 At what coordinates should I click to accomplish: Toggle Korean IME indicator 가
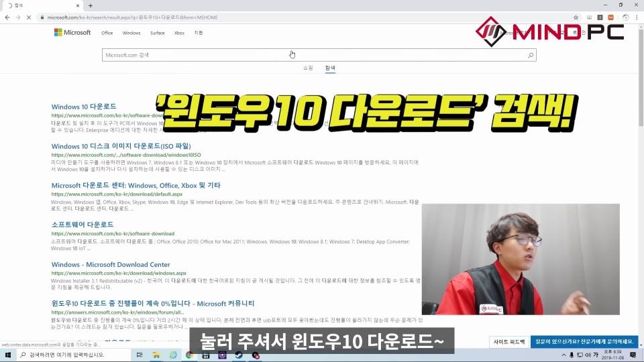coord(596,355)
